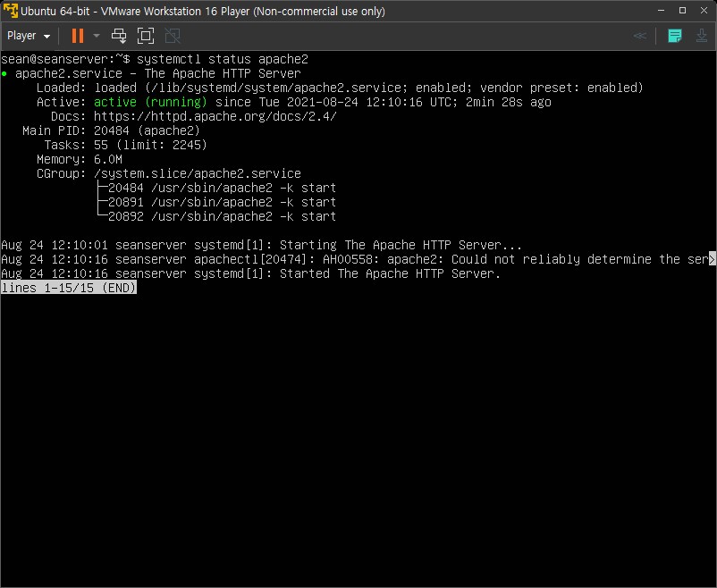Click the 'Tasks: 55 (limit: 2245)' line
The width and height of the screenshot is (717, 588).
tap(126, 145)
